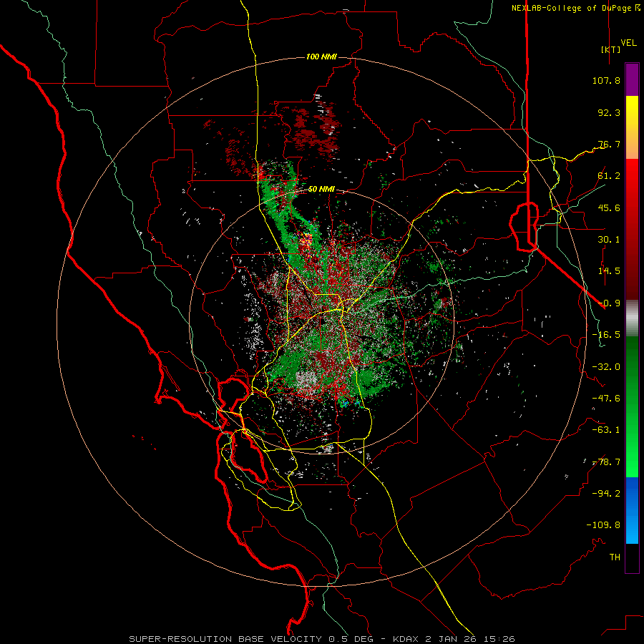Select the -63.1 legend value

[x=606, y=430]
